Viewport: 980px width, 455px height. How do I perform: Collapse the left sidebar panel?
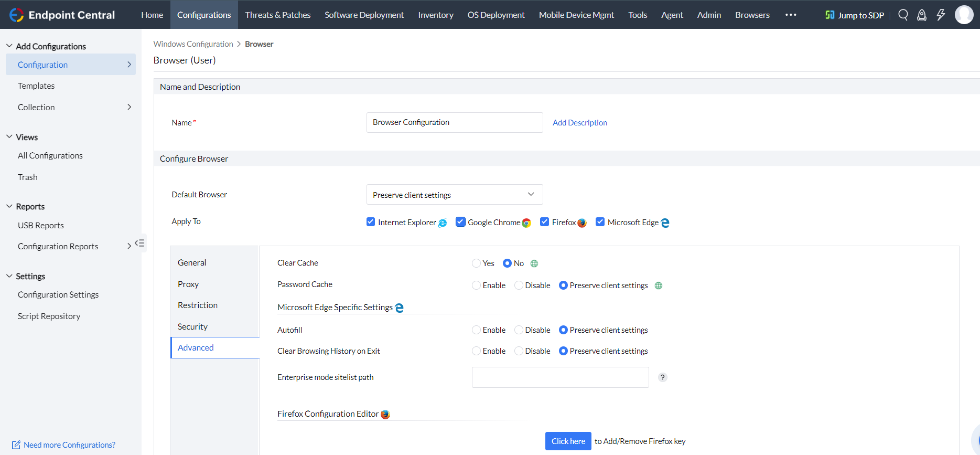(139, 243)
